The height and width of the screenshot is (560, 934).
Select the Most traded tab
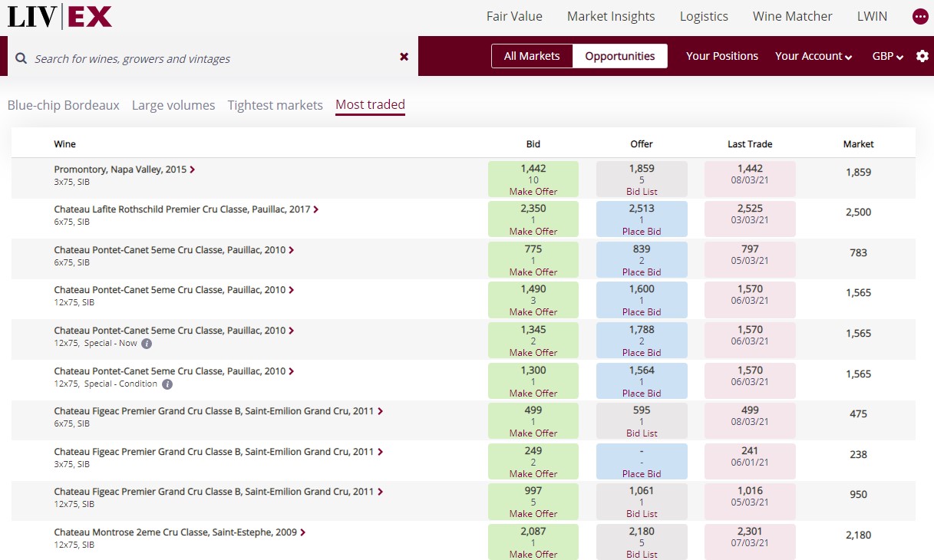click(x=370, y=105)
